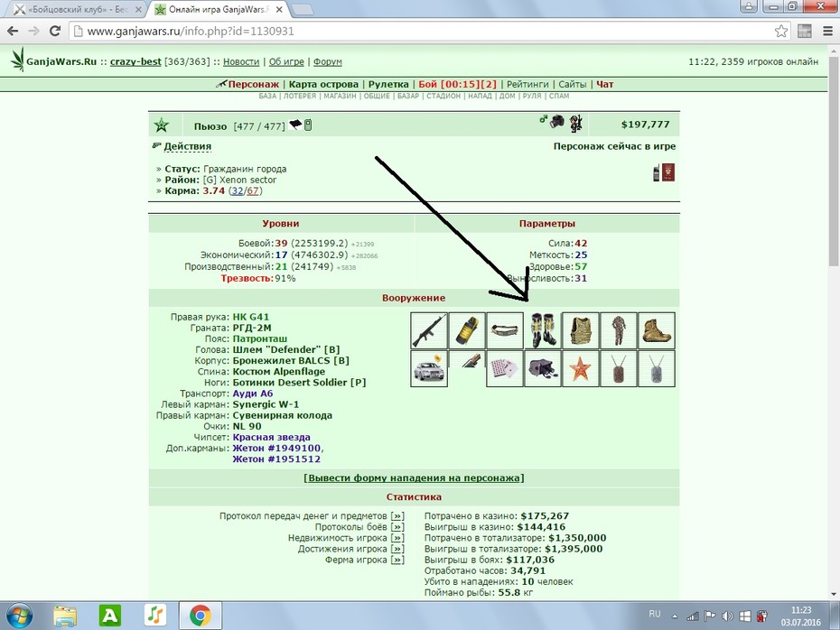Open the Desert Soldier tan boot image
Image resolution: width=840 pixels, height=630 pixels.
pyautogui.click(x=657, y=330)
